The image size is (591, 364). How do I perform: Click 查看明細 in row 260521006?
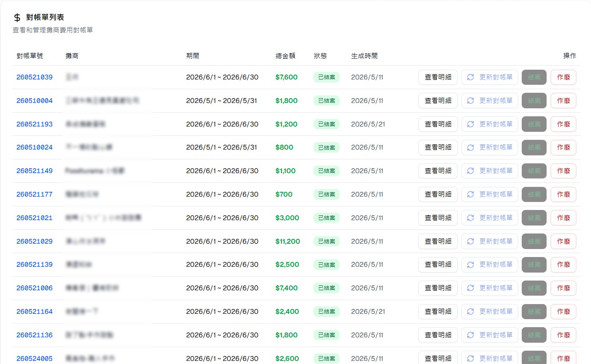click(x=438, y=288)
